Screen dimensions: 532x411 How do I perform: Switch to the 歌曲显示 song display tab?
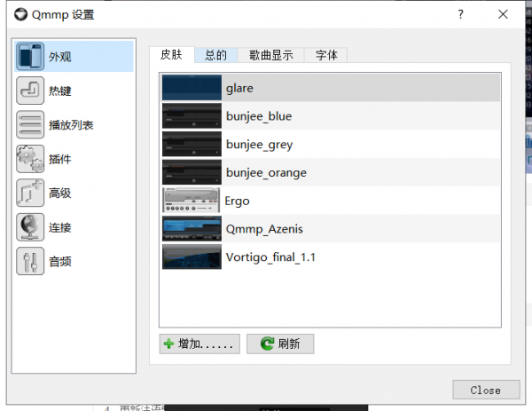pos(270,55)
